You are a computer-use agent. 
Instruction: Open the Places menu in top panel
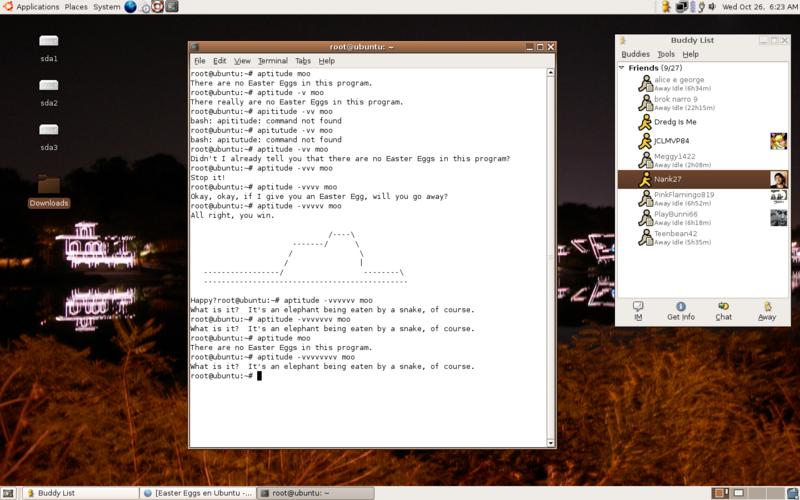[76, 7]
